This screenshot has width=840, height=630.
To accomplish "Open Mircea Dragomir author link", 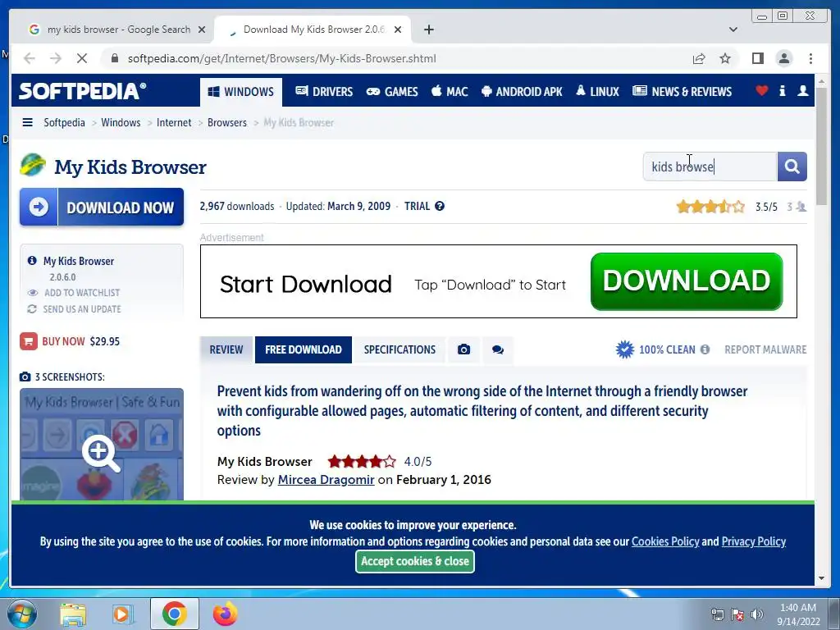I will click(326, 479).
